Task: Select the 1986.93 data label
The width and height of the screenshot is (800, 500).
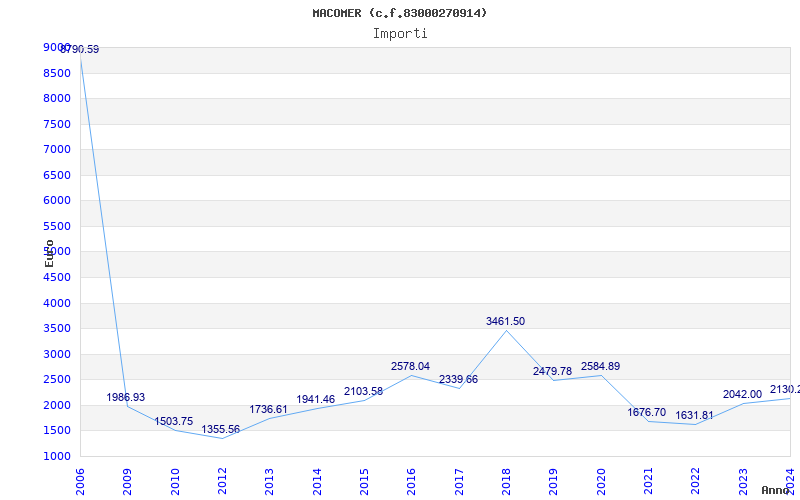Action: point(126,397)
